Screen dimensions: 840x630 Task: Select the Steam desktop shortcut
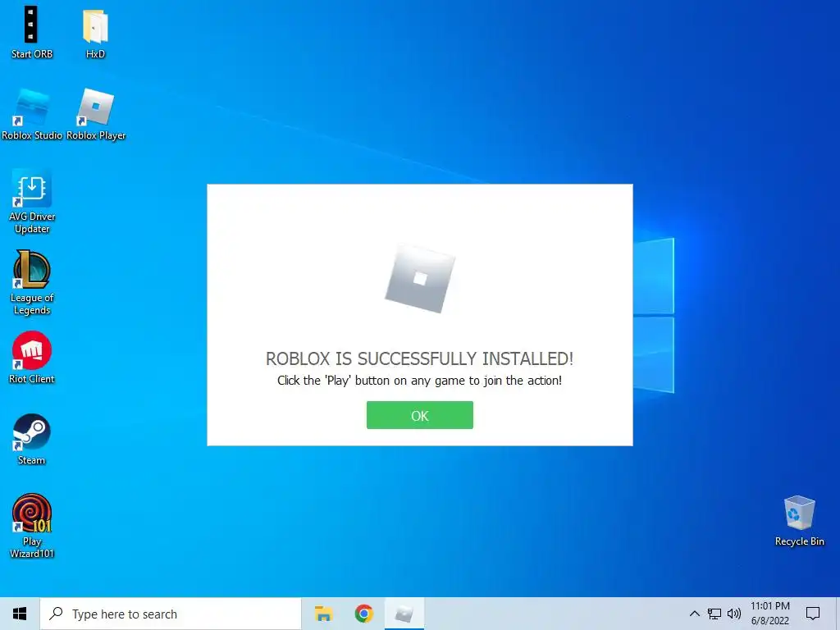click(x=32, y=440)
